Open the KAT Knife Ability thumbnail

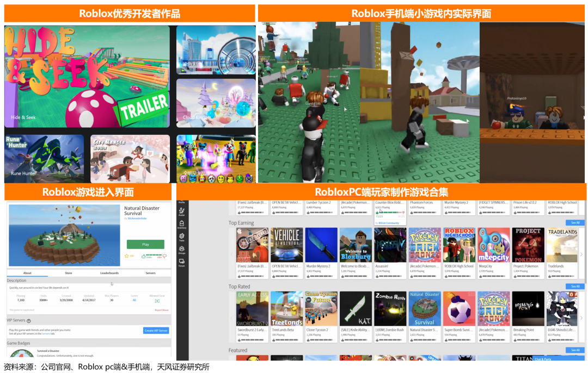(356, 309)
